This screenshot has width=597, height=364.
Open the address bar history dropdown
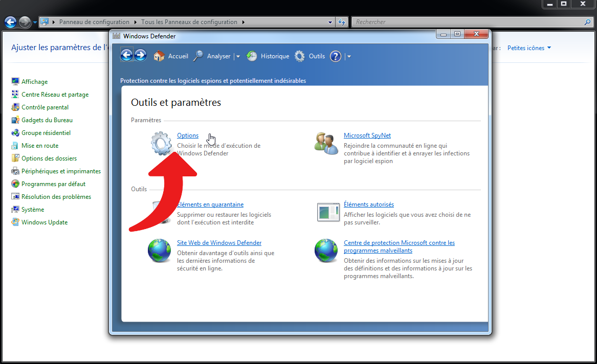(x=330, y=22)
